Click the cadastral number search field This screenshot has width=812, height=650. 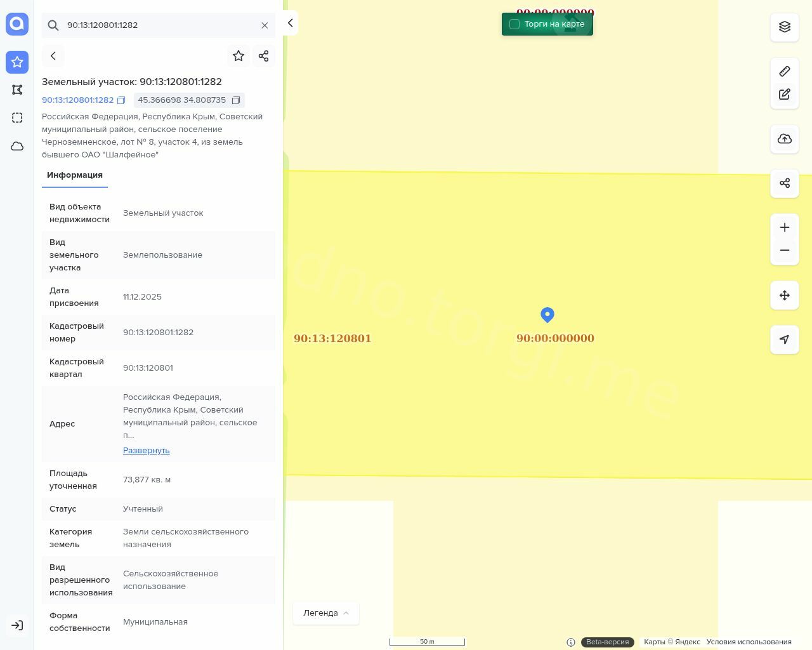point(159,25)
